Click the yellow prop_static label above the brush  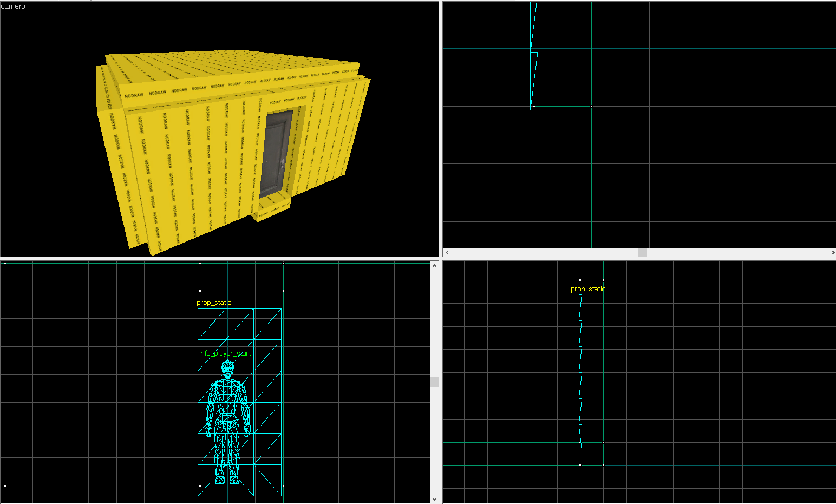213,303
